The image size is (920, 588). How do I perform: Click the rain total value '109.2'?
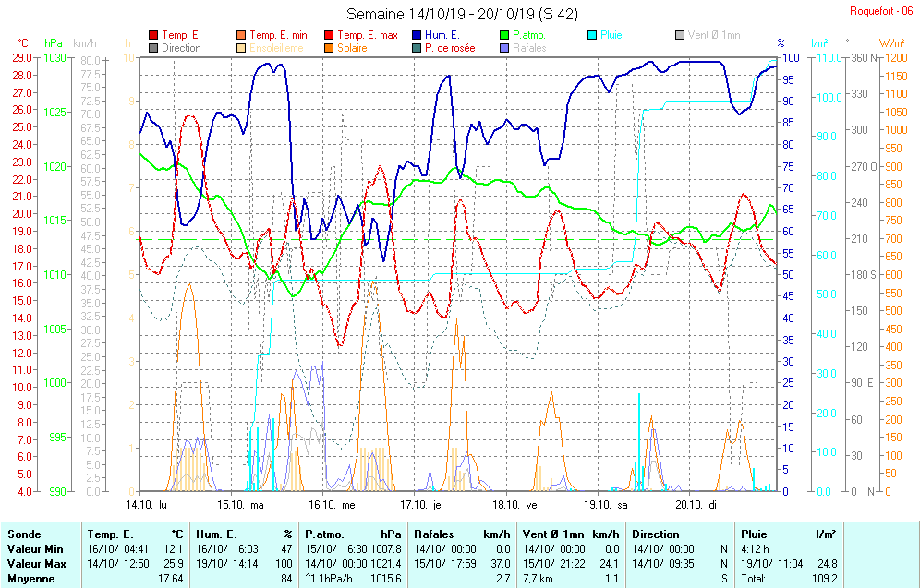(824, 579)
